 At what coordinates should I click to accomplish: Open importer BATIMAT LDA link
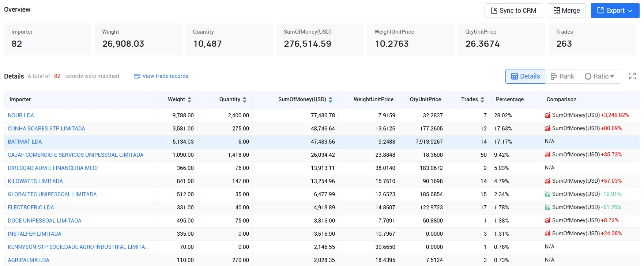coord(25,142)
